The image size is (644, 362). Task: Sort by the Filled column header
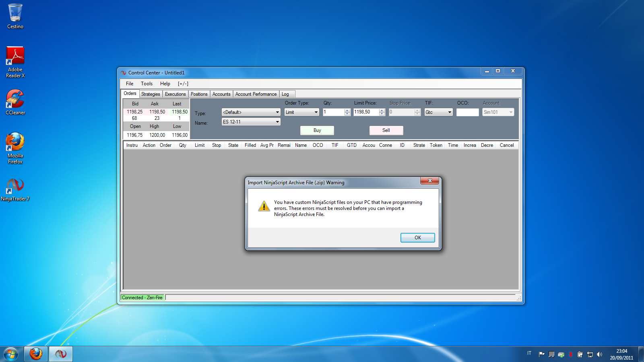coord(250,145)
